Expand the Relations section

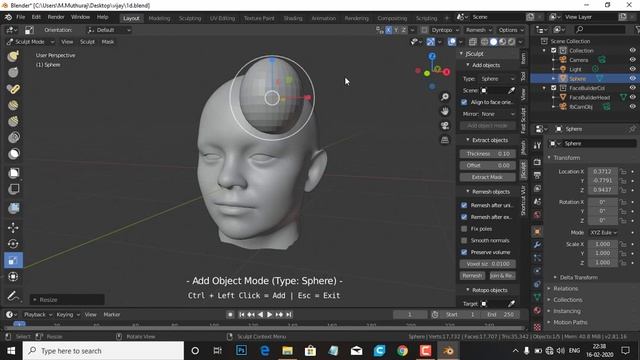pos(562,289)
